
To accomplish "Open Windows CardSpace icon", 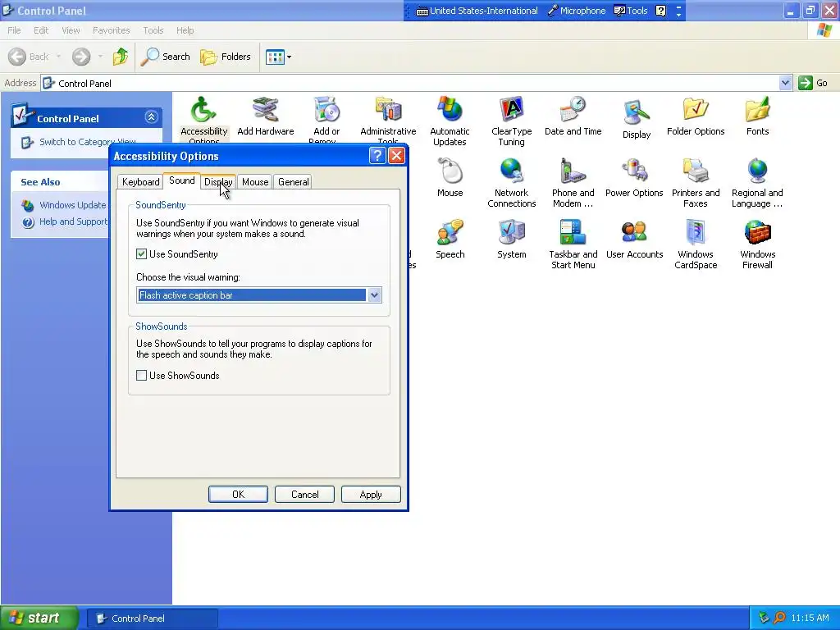I will point(696,244).
